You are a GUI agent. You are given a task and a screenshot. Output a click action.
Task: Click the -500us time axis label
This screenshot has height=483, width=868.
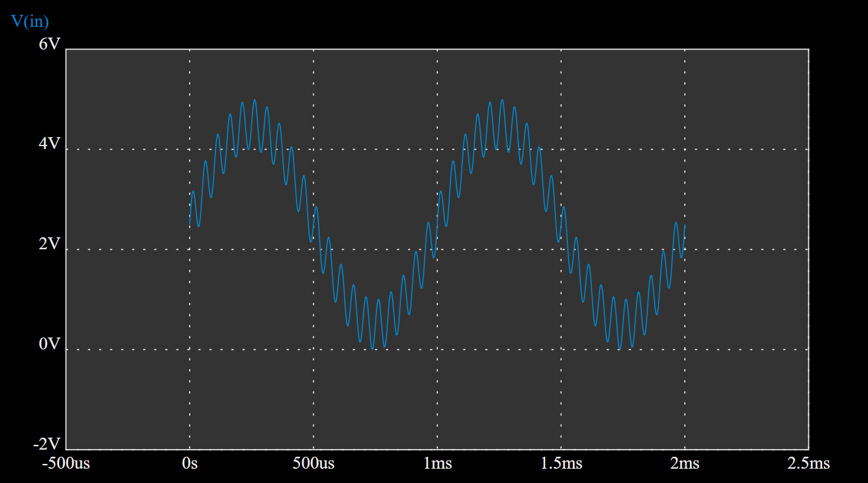point(66,463)
